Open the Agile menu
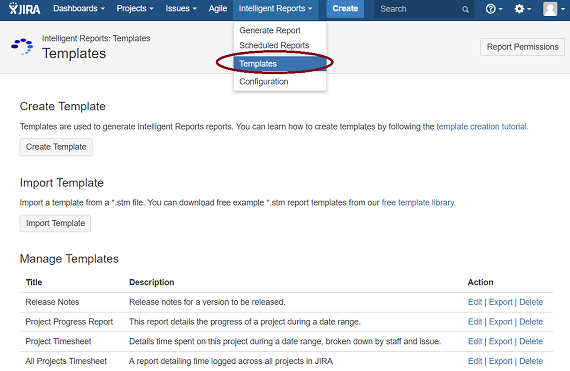The image size is (570, 371). click(218, 8)
